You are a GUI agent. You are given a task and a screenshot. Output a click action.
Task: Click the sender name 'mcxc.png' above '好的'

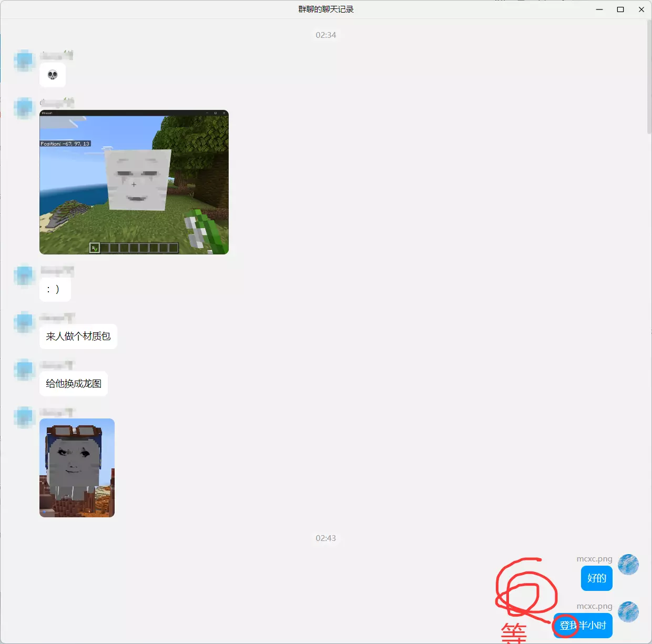click(x=594, y=559)
